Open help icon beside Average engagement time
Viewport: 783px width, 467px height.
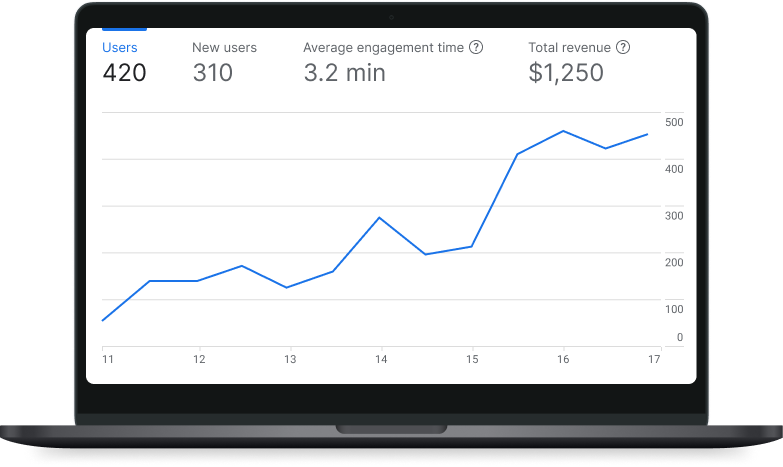tap(476, 47)
